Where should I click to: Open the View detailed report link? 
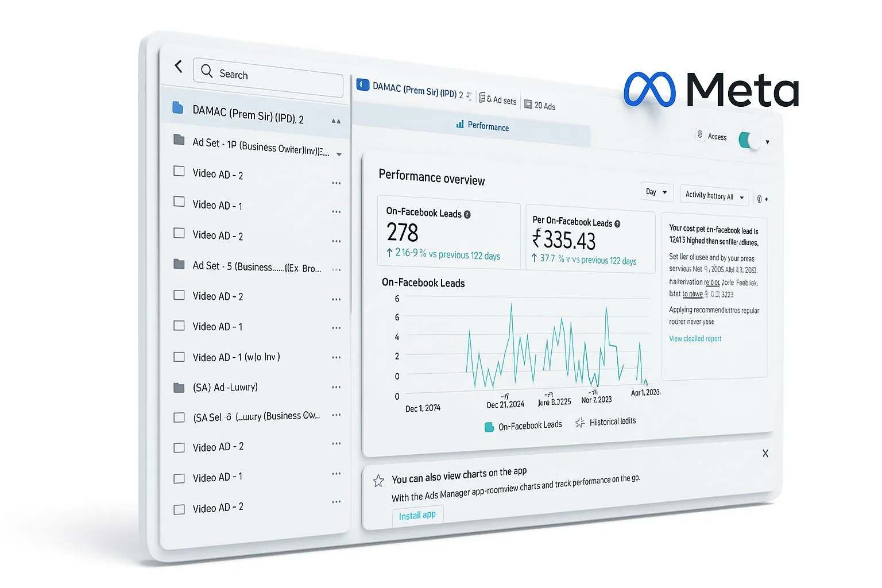[695, 339]
